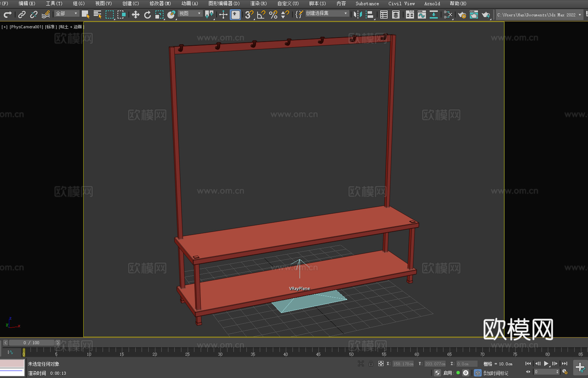Open the Layer Explorer icon
The image size is (588, 378).
tap(396, 14)
